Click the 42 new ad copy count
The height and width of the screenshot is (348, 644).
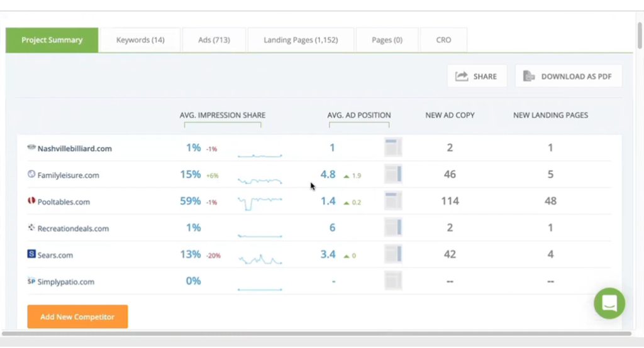point(450,254)
